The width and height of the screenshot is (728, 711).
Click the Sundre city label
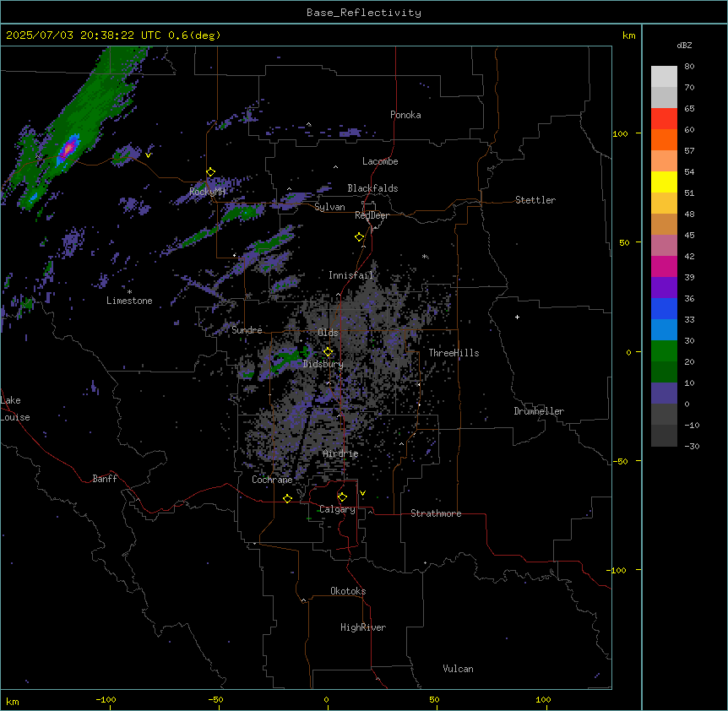coord(247,330)
